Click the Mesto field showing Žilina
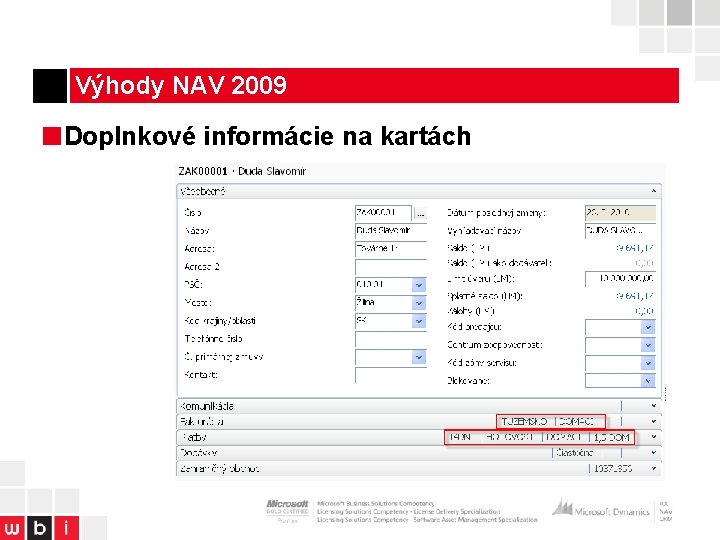Image resolution: width=720 pixels, height=540 pixels. pos(383,303)
